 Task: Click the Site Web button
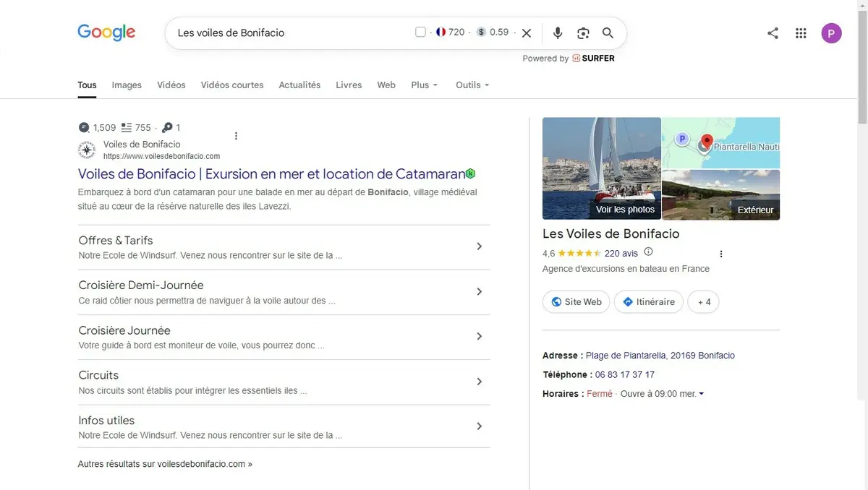[576, 302]
